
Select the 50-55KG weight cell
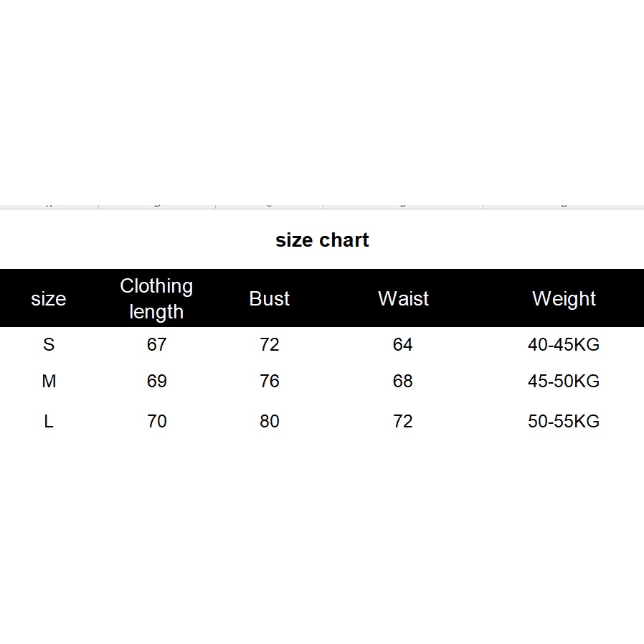coord(564,422)
